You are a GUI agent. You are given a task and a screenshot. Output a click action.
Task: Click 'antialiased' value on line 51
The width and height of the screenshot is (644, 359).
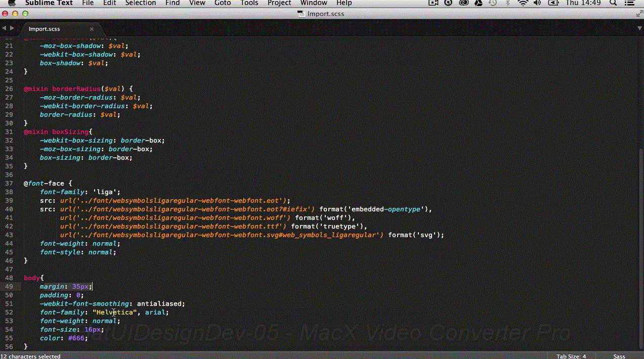point(159,303)
